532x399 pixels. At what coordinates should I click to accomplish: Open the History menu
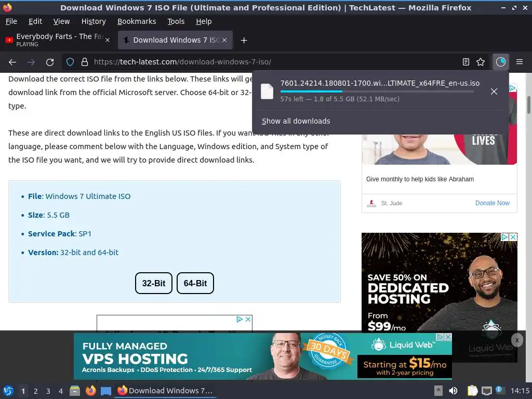point(94,21)
